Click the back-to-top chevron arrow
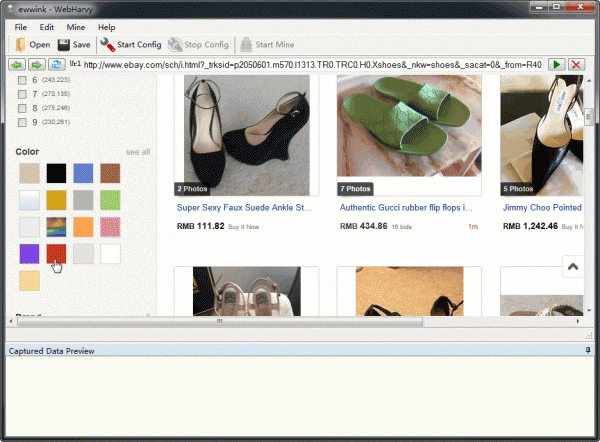Screen dimensions: 600x442 pyautogui.click(x=573, y=267)
